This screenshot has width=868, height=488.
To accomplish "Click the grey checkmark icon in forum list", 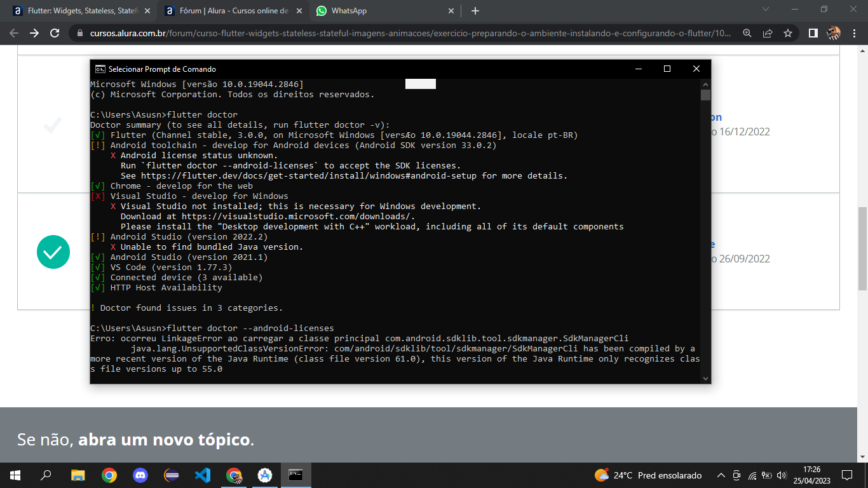I will click(53, 125).
